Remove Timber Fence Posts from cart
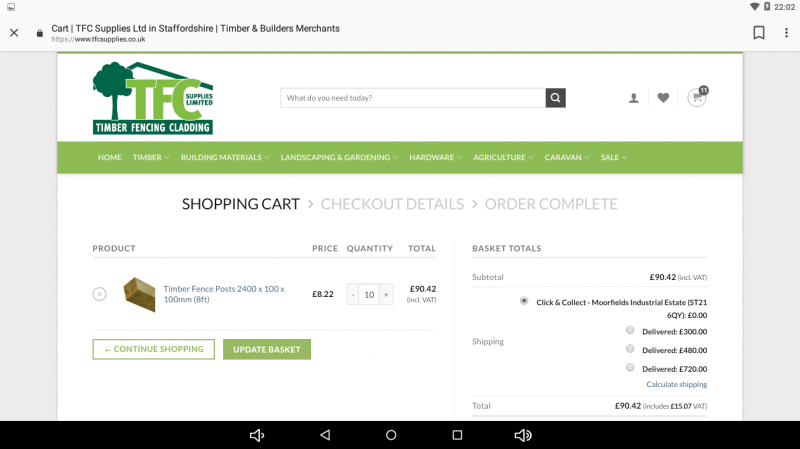Screen dimensions: 800x449 (x=99, y=294)
